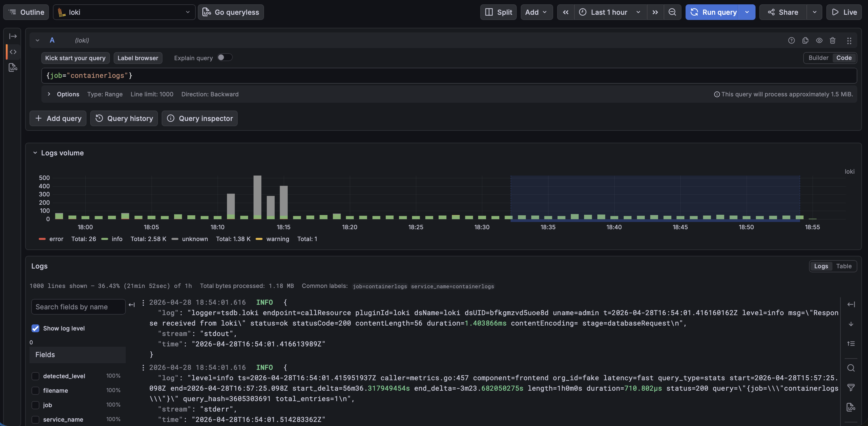
Task: Click Kick start your query
Action: click(75, 58)
